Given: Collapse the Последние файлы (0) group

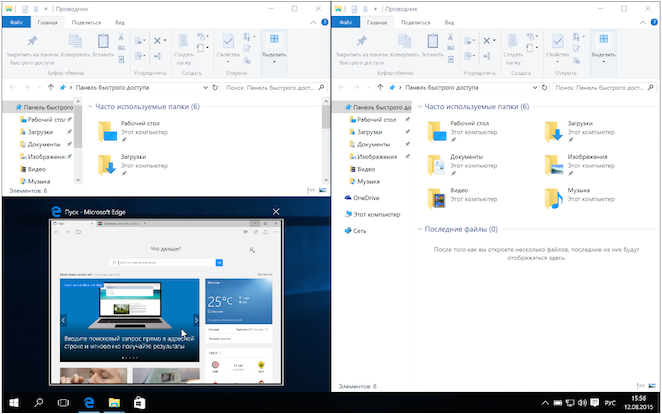Looking at the screenshot, I should pyautogui.click(x=419, y=229).
